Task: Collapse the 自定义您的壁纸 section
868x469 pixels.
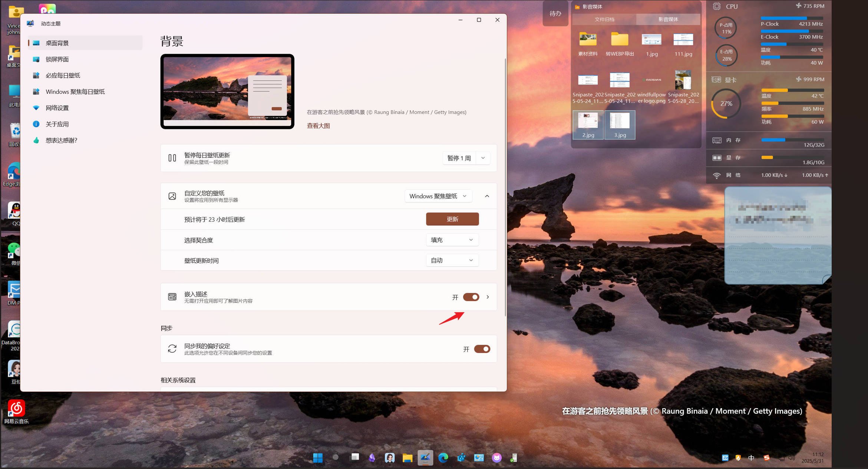Action: pyautogui.click(x=487, y=196)
